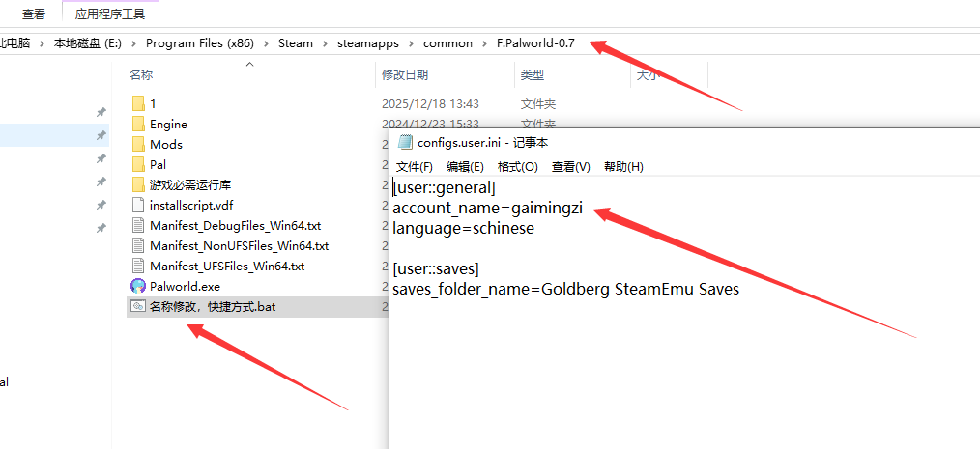Open the 格式(O) menu in Notepad
Screen dimensions: 980x449
(517, 167)
